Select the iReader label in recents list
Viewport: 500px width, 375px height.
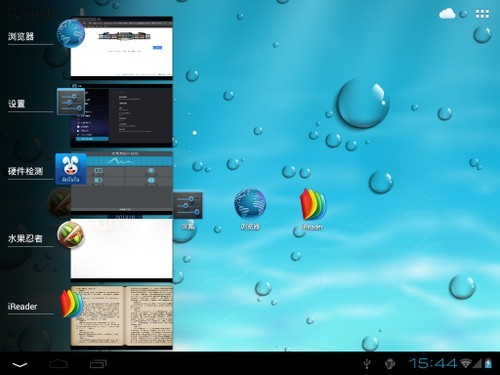point(22,306)
